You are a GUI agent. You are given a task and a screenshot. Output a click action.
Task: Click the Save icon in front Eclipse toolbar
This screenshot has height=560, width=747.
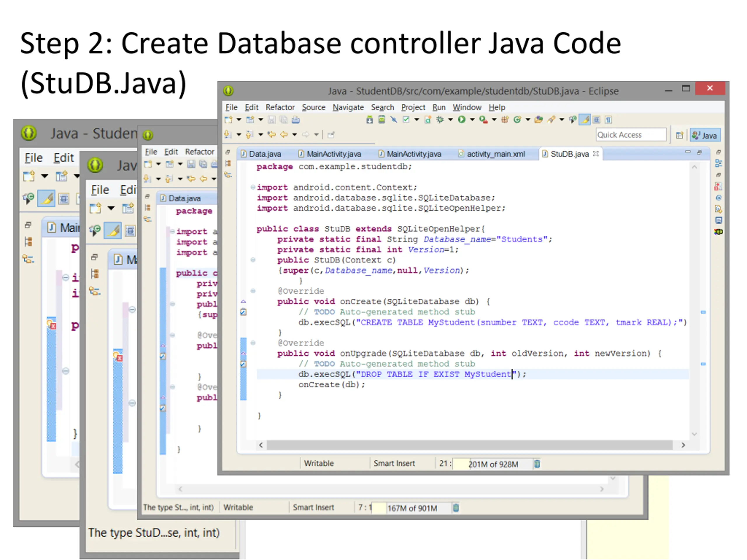pos(271,120)
